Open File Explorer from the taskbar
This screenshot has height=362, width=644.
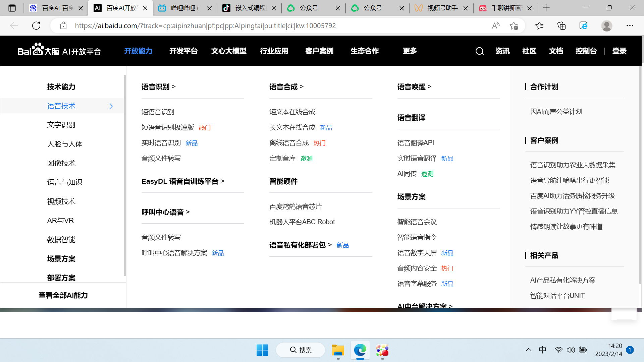(x=338, y=350)
